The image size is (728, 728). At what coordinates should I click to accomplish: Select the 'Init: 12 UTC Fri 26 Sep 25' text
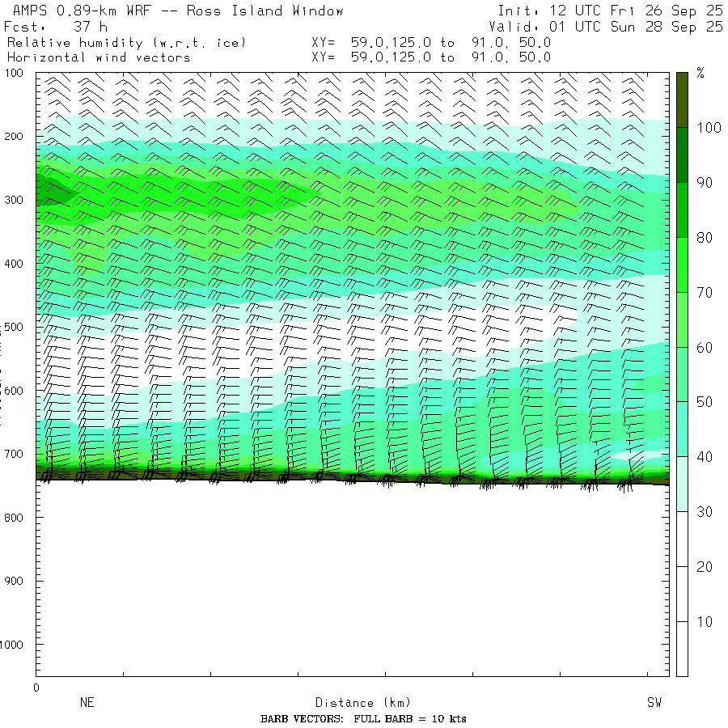610,11
